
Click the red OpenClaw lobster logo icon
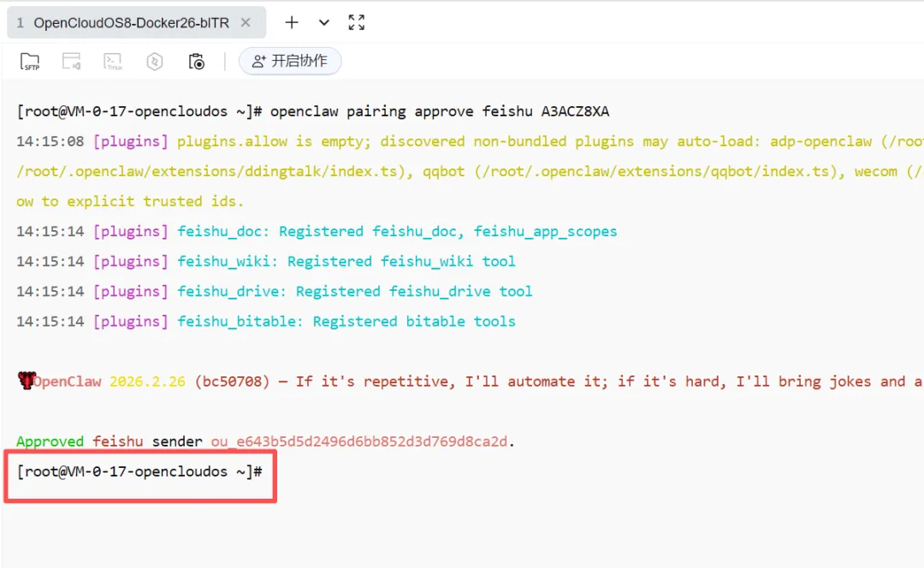pyautogui.click(x=26, y=381)
